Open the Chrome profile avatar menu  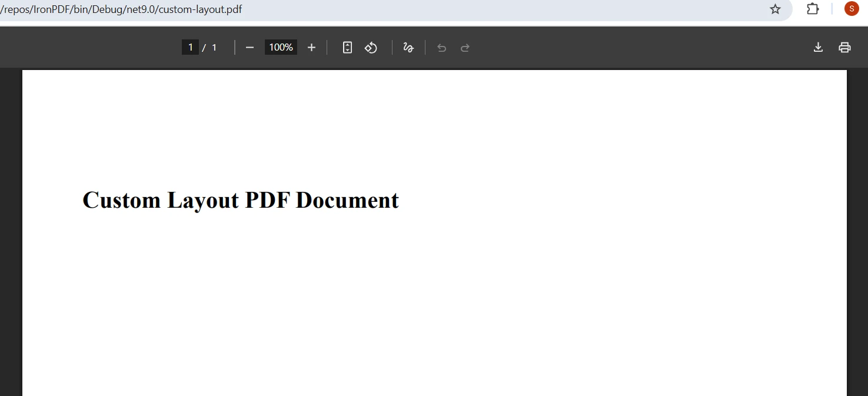851,9
